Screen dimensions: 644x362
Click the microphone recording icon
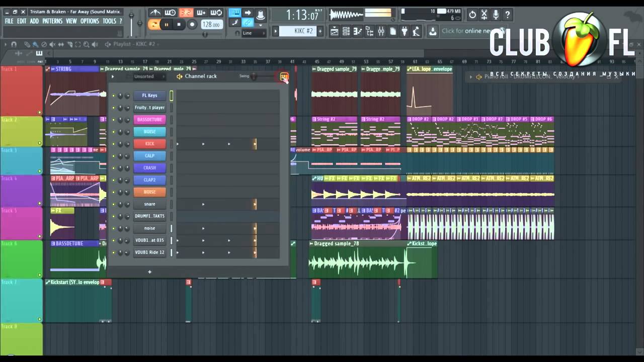coord(496,15)
